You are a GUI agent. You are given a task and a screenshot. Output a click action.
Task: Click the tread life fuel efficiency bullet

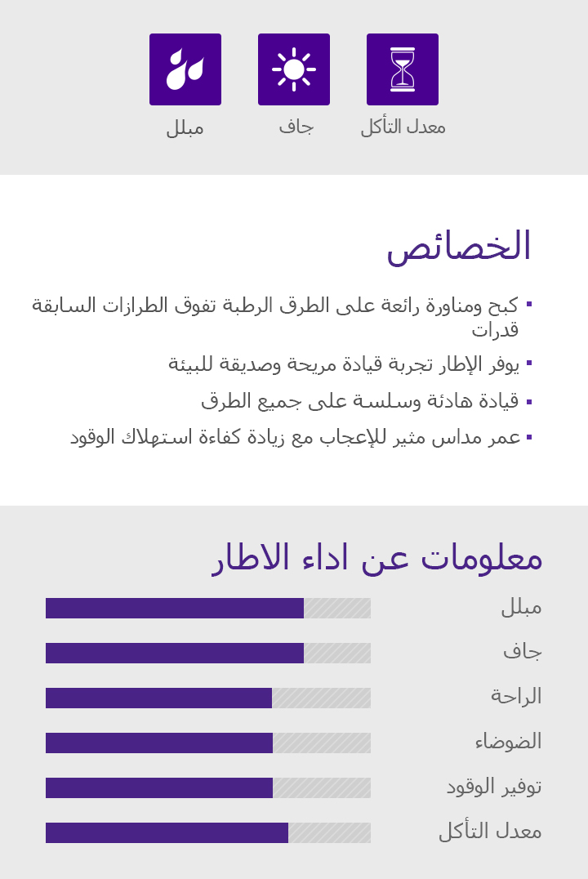click(x=296, y=437)
